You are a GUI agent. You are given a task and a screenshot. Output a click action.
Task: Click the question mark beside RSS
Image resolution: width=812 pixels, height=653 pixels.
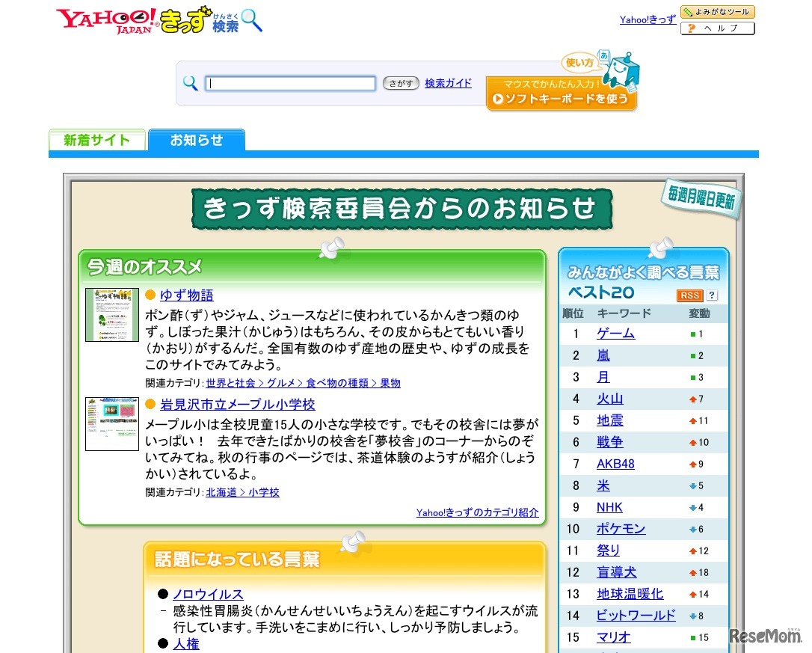[712, 295]
